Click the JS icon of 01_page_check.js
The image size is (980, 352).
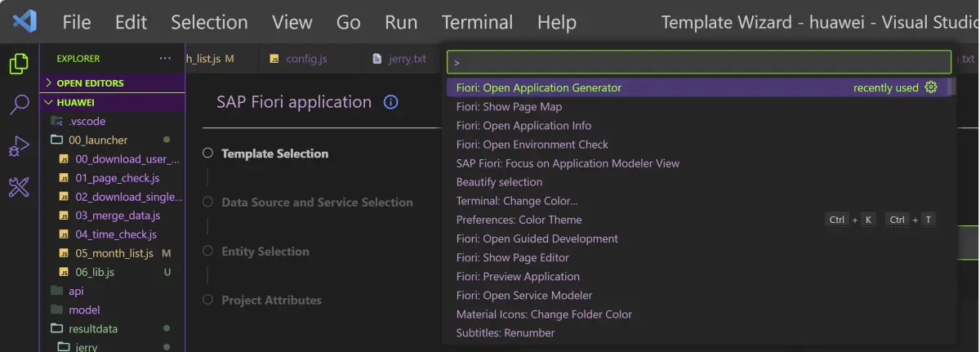(x=65, y=178)
